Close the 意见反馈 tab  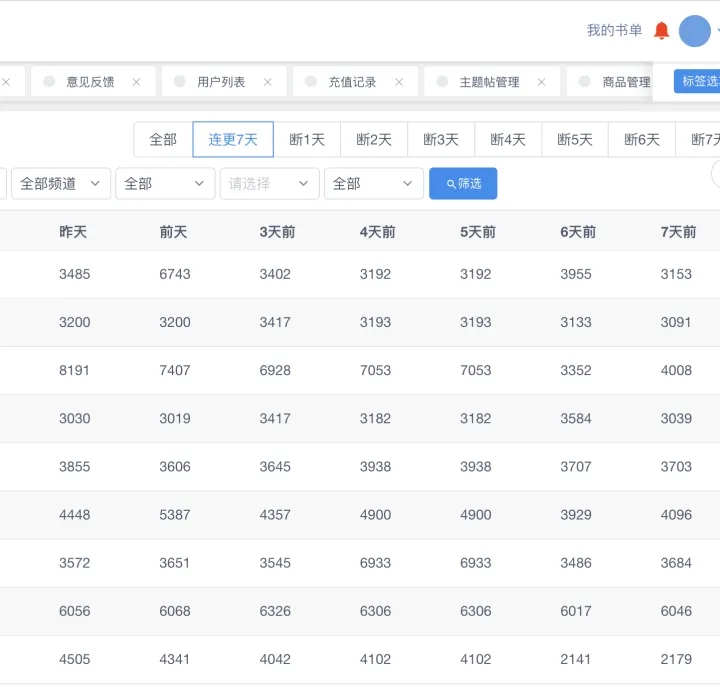pyautogui.click(x=136, y=82)
